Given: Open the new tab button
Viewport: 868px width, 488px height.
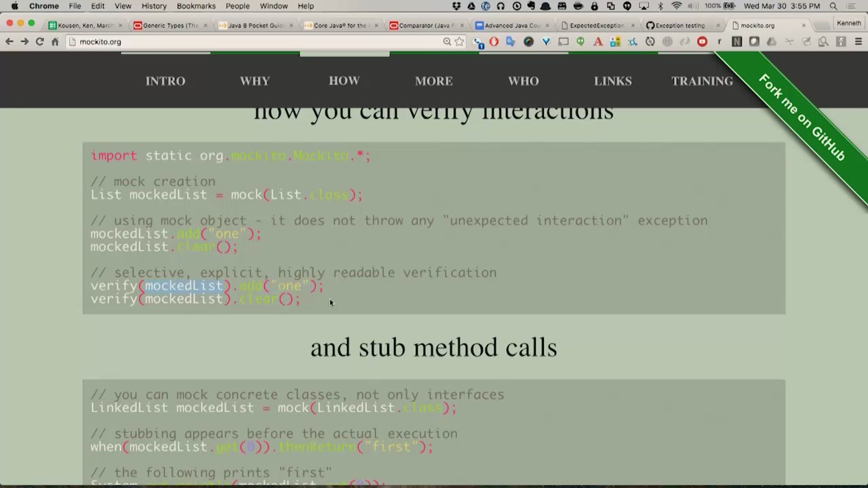Looking at the screenshot, I should coord(821,26).
